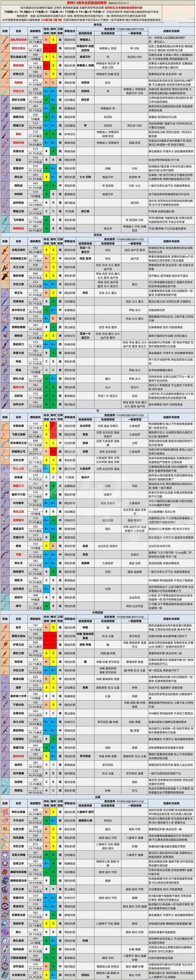Viewport: 196px width, 980px height.
Task: Click the 单手剑 section header
Action: 97,24
